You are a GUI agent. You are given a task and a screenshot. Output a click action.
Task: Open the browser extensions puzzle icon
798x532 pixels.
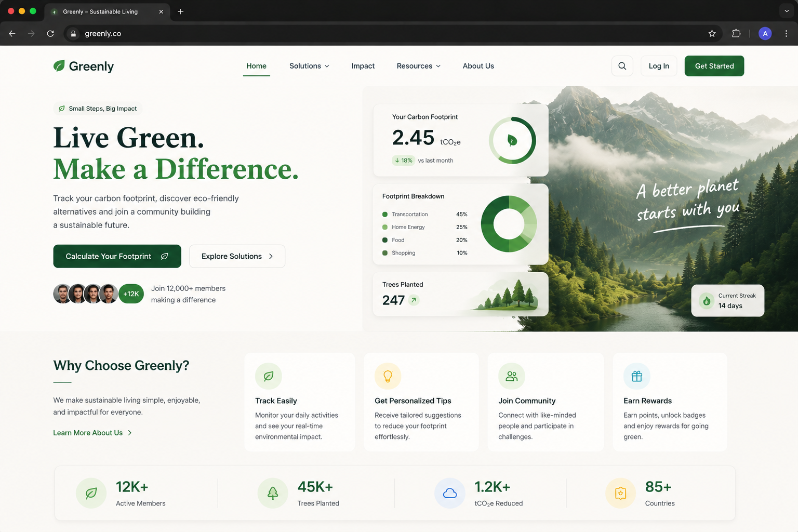[736, 33]
